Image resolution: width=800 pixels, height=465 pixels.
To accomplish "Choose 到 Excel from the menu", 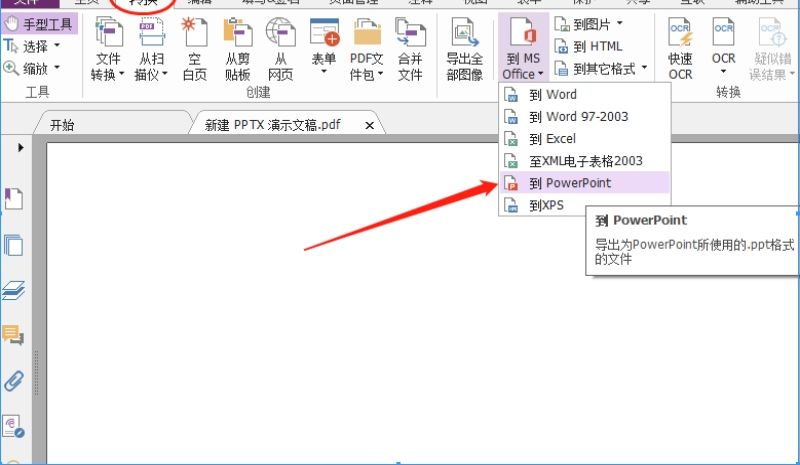I will pos(584,139).
